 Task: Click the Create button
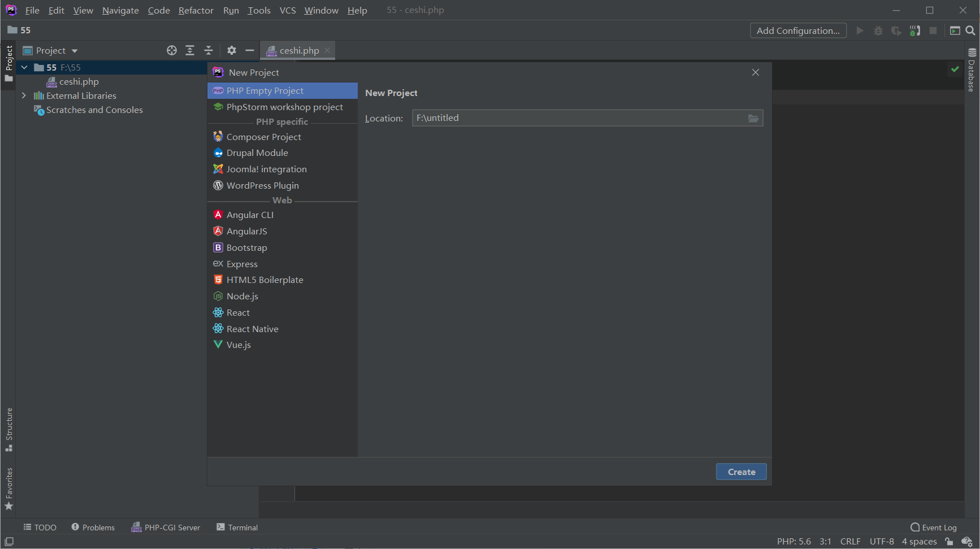[x=741, y=472]
